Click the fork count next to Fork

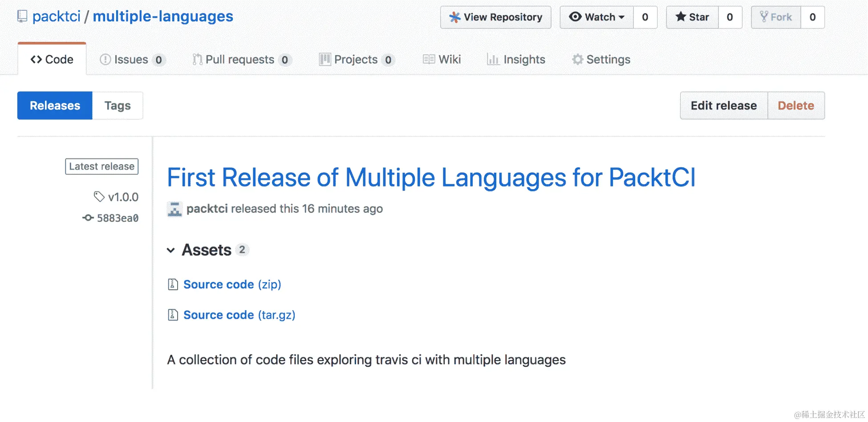coord(813,17)
